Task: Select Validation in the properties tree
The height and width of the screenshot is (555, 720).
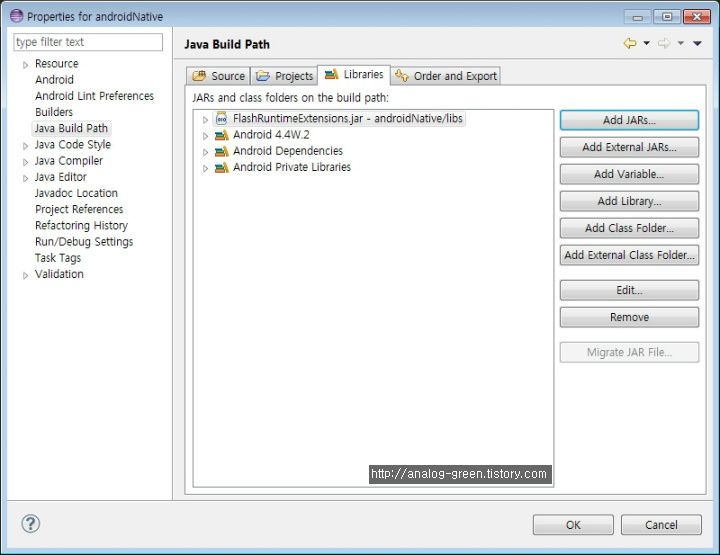Action: [59, 274]
